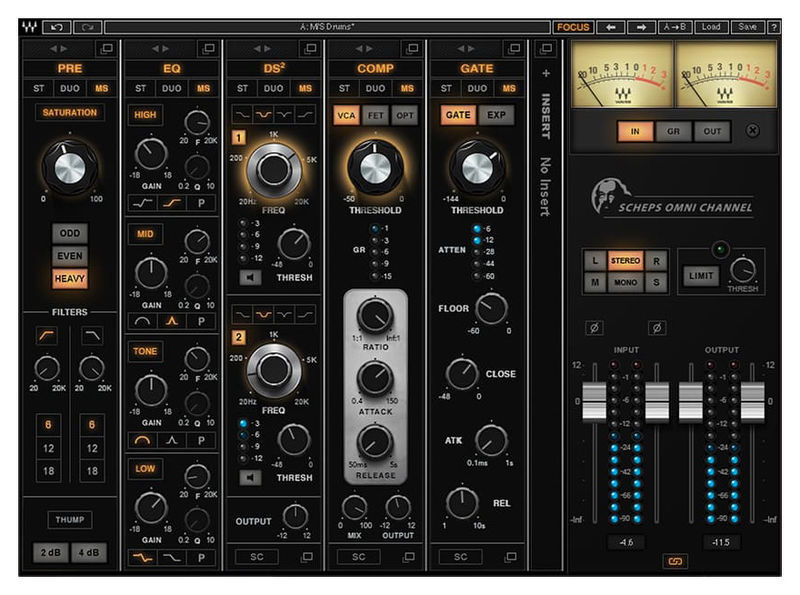800x595 pixels.
Task: Flip left input phase invert icon
Action: [594, 328]
